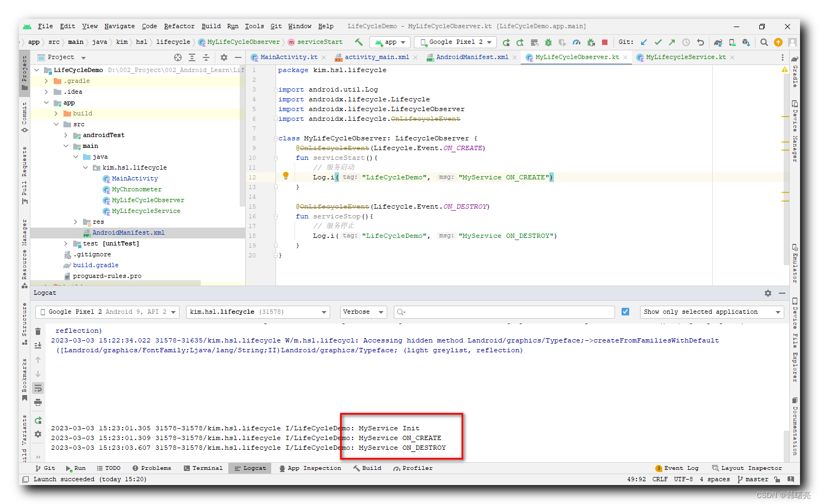819x504 pixels.
Task: Toggle the Project tool window stripe button
Action: (24, 73)
